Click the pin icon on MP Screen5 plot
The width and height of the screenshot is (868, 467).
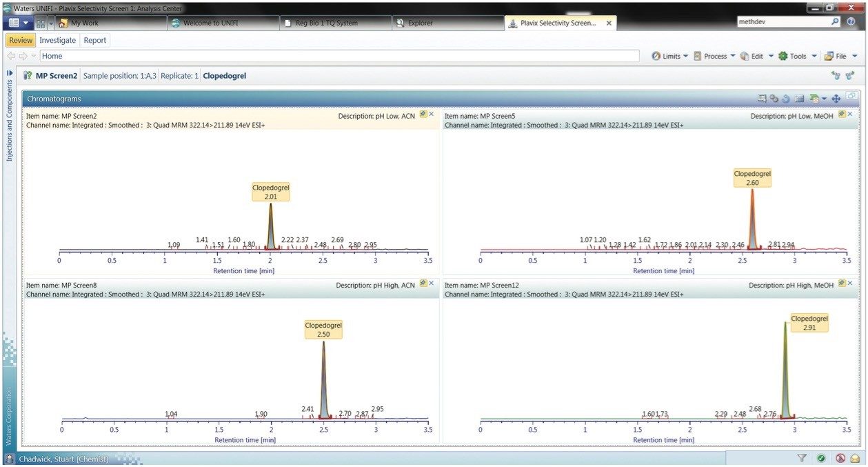[x=842, y=114]
